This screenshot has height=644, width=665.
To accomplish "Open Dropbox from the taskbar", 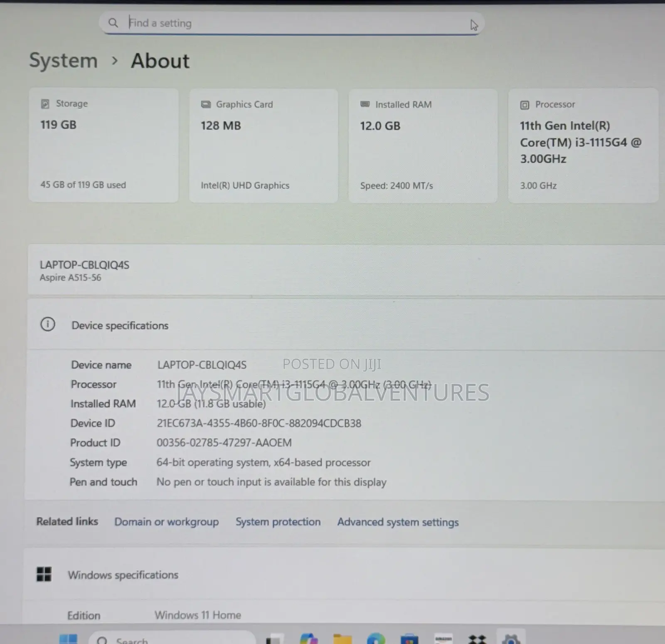I will click(477, 639).
